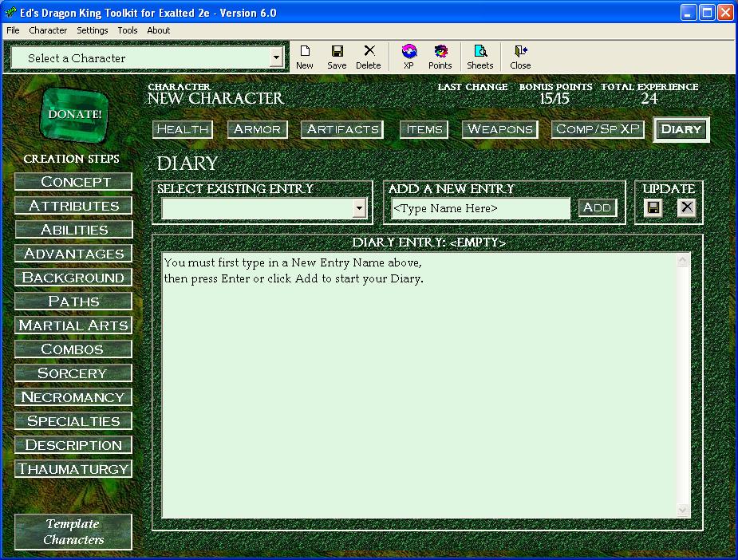The height and width of the screenshot is (560, 738).
Task: Go to the Concept creation step
Action: point(73,182)
